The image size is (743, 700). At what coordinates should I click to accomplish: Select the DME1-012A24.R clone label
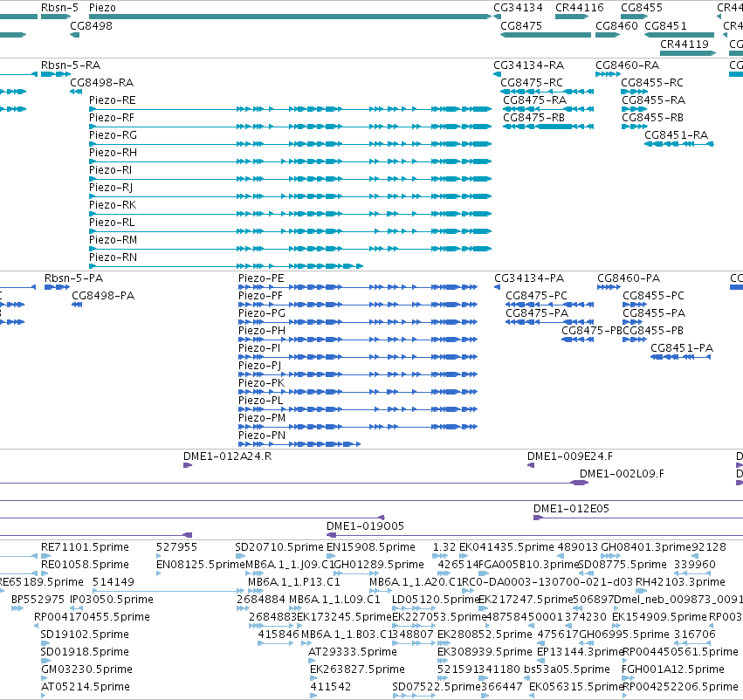click(228, 456)
